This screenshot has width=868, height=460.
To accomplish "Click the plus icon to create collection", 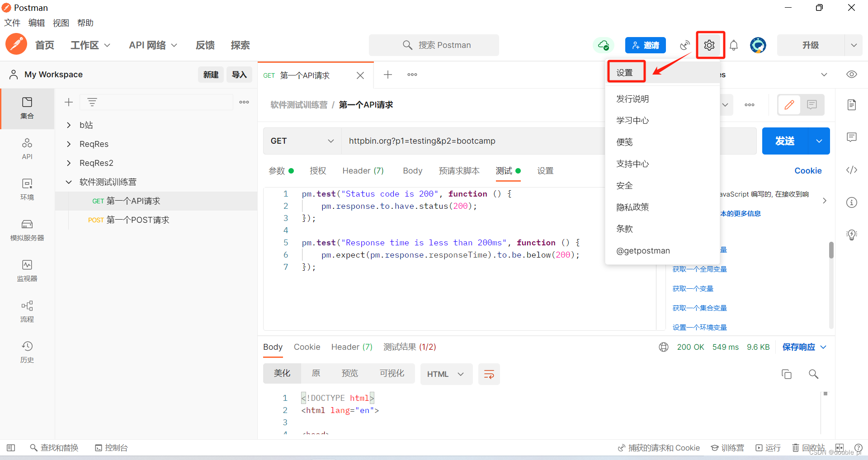I will tap(69, 102).
